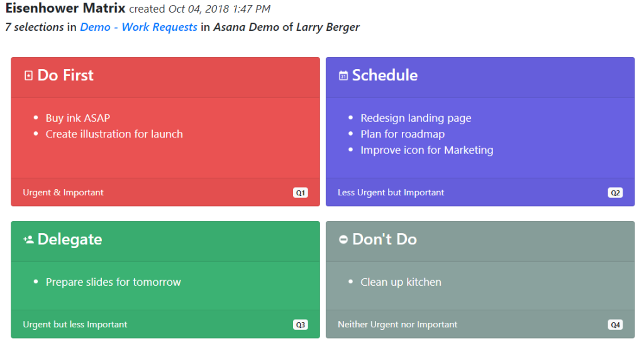Click the Delegate add-person icon
The height and width of the screenshot is (348, 644).
[28, 240]
